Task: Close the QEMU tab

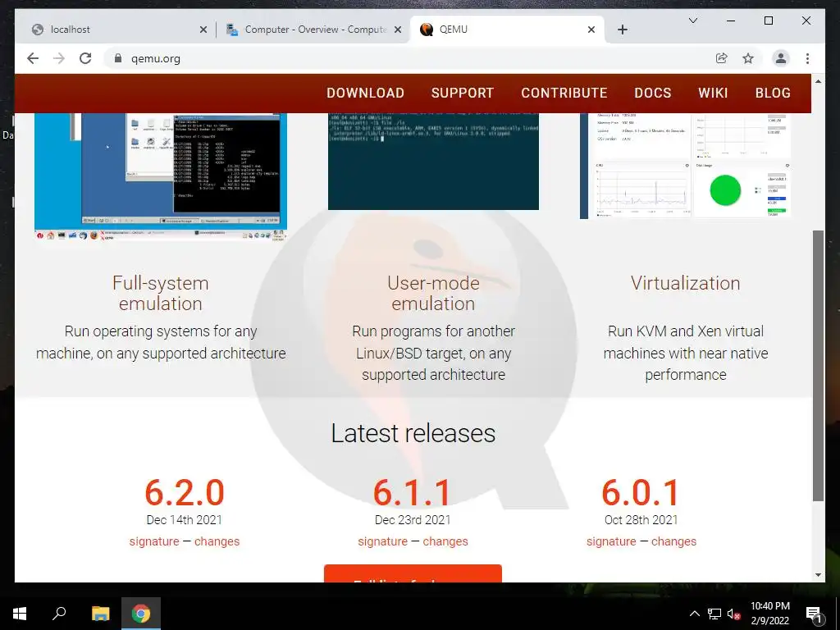Action: pyautogui.click(x=591, y=30)
